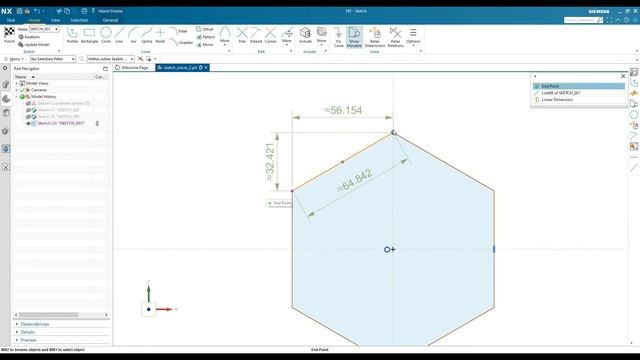This screenshot has height=360, width=640.
Task: Click Relax Dimensions in Solve group
Action: (375, 37)
